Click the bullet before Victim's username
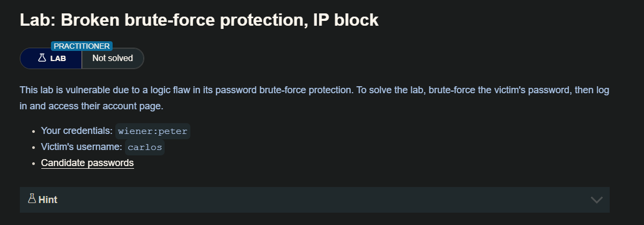644x225 pixels. point(34,147)
